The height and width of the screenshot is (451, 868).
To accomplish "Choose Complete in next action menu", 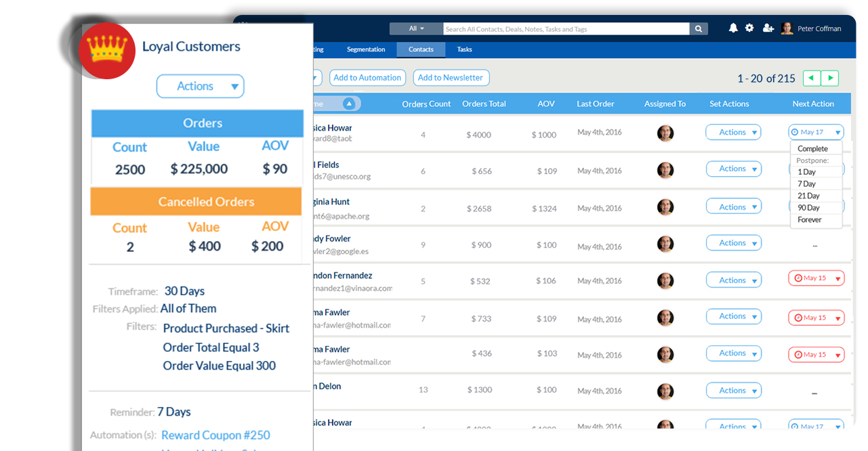I will click(x=812, y=149).
